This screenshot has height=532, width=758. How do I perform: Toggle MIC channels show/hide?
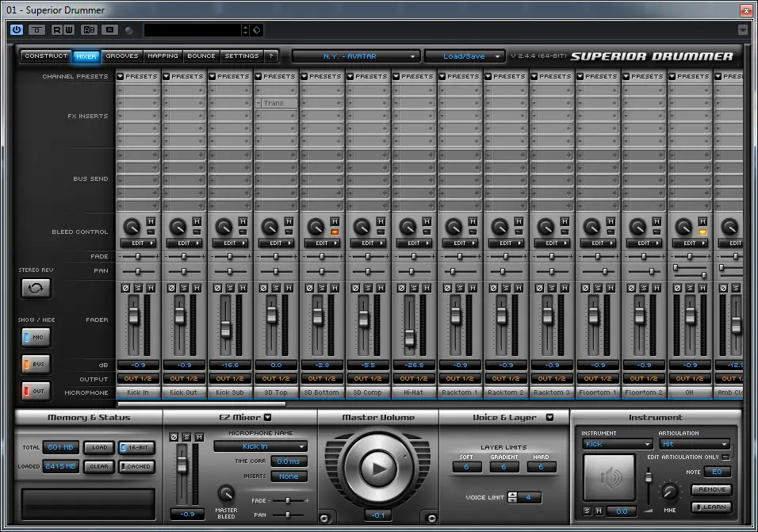click(35, 338)
